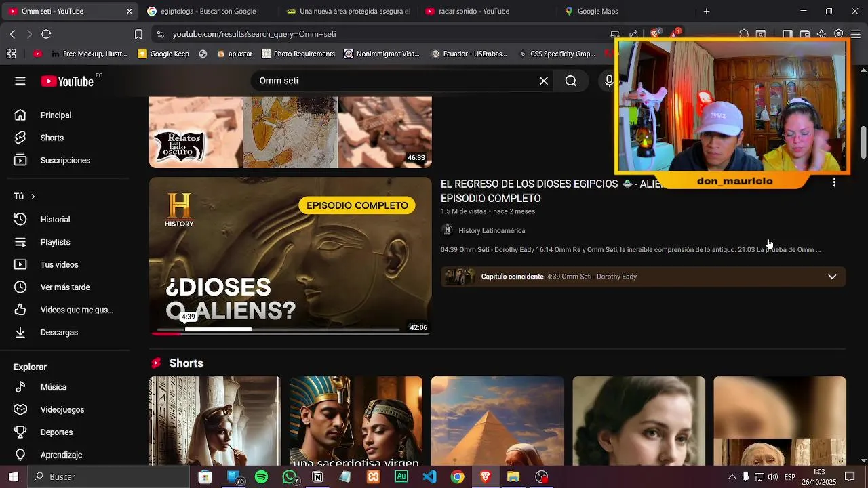
Task: Open Leo AI star icon in toolbar
Action: (821, 34)
